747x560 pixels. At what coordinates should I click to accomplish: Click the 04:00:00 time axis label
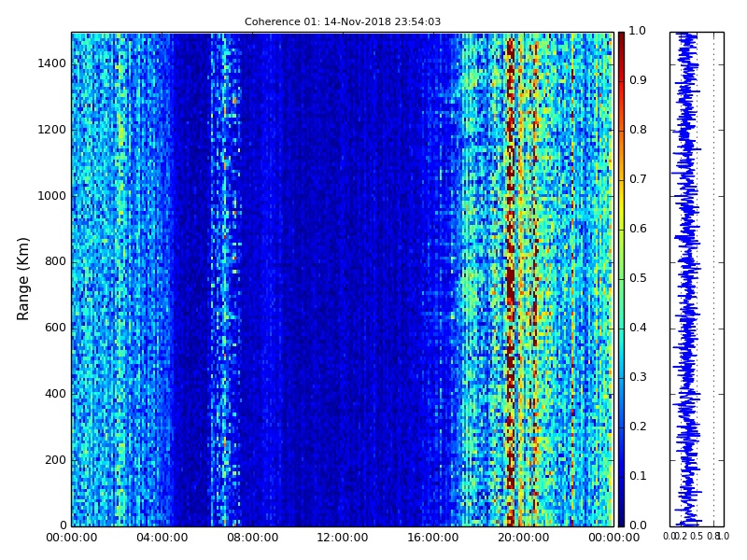pos(162,538)
